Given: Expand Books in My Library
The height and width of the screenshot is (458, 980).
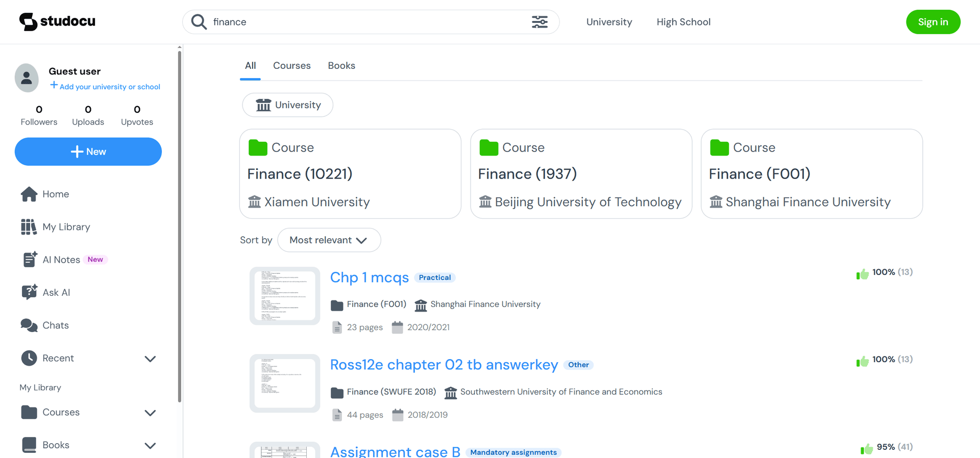Looking at the screenshot, I should tap(150, 445).
